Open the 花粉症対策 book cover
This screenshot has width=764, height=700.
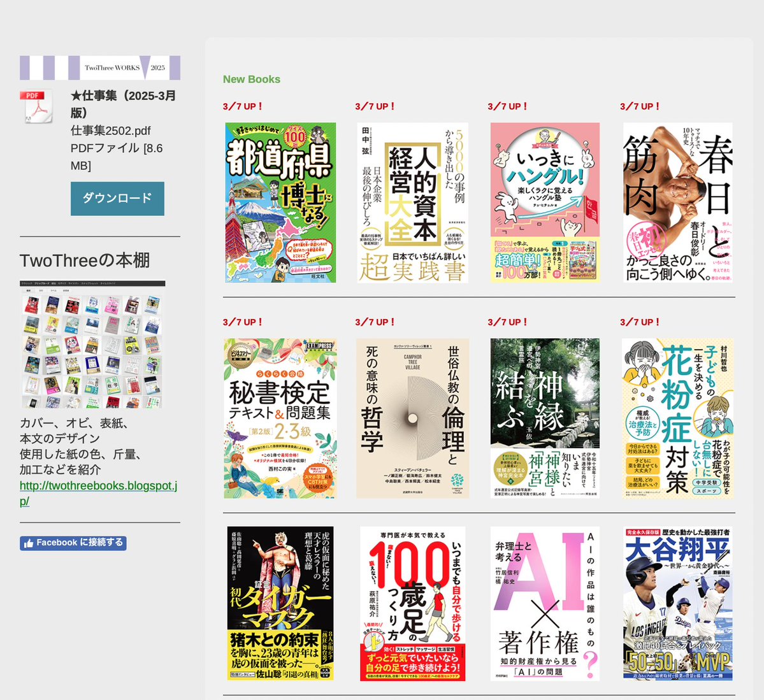click(x=678, y=418)
